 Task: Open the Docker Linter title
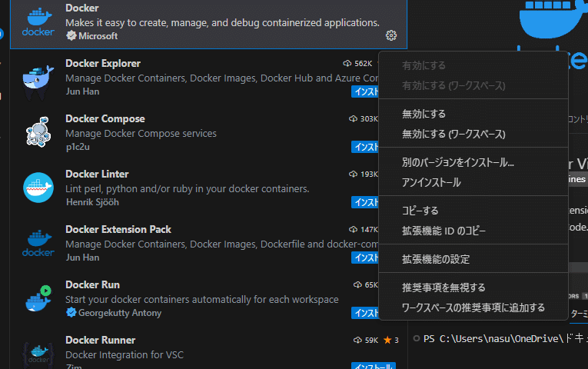click(97, 174)
